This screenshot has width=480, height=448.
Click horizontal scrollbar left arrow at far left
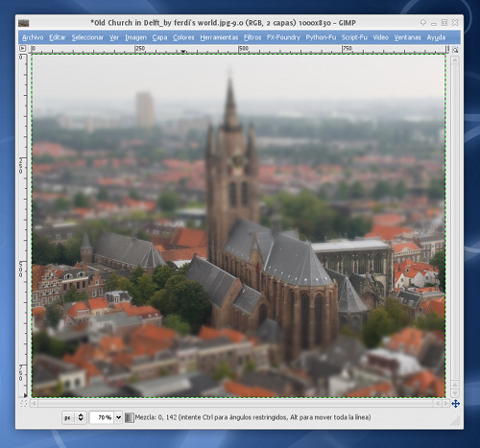coord(35,404)
